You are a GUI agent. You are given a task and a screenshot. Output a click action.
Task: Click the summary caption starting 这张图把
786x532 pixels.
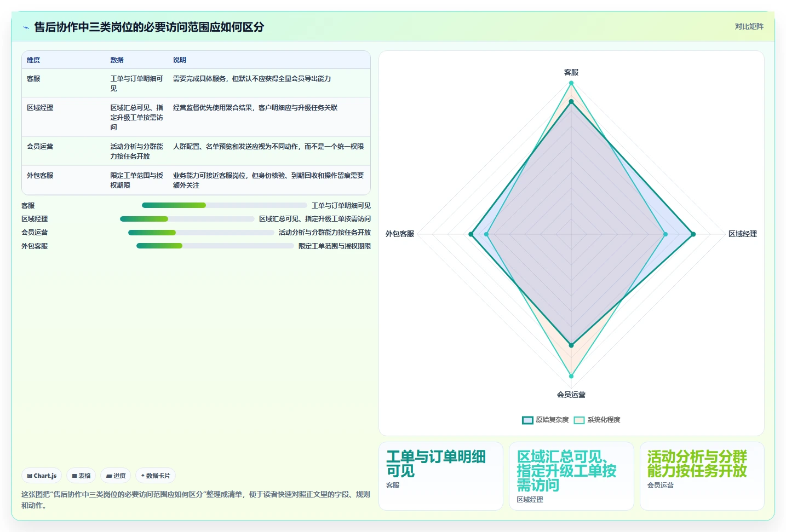(196, 500)
